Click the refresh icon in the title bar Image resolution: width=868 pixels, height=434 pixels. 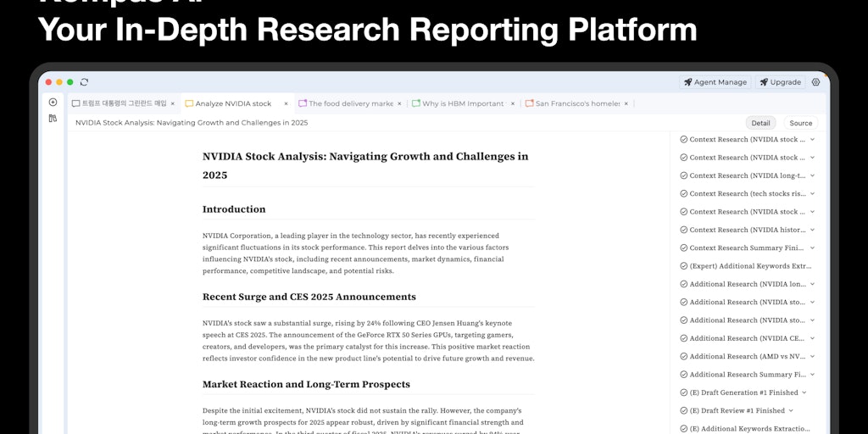tap(84, 82)
